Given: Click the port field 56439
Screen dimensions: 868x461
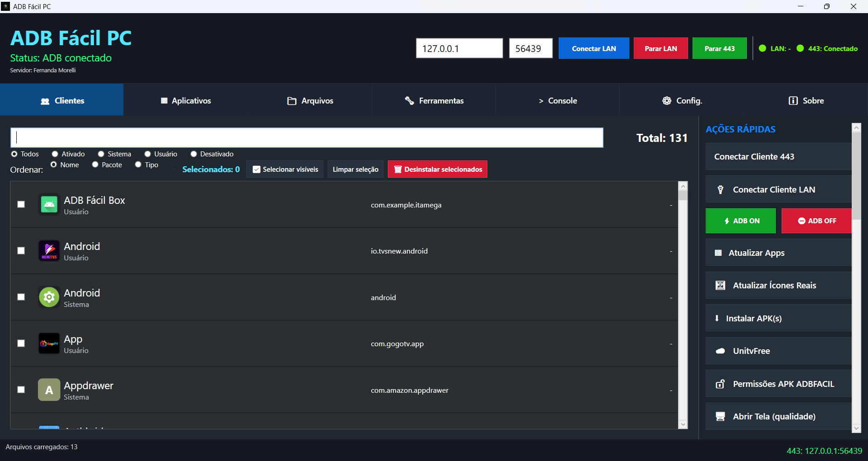Looking at the screenshot, I should pyautogui.click(x=531, y=48).
